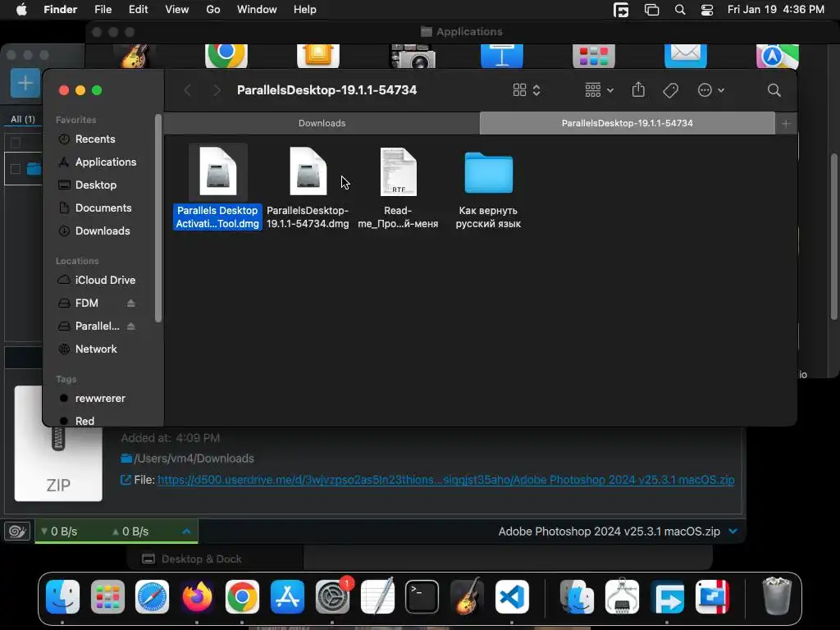Open the Action ellipsis menu
Viewport: 840px width, 630px height.
[710, 90]
